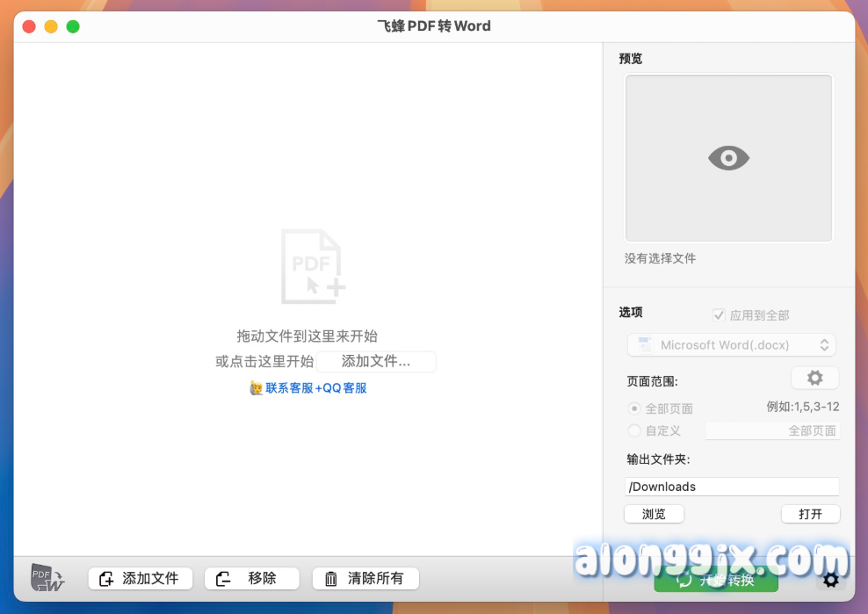This screenshot has width=868, height=614.
Task: Click 浏览 to choose output folder
Action: 654,514
